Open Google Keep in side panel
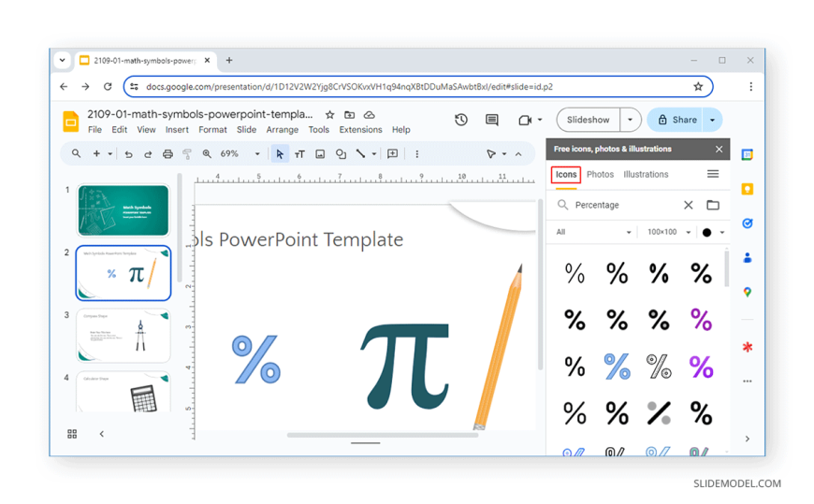 (747, 189)
